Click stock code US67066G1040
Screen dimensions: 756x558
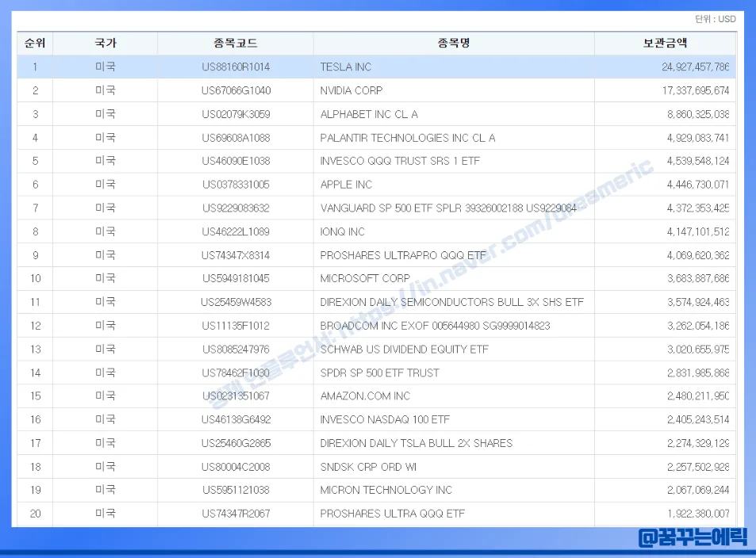click(x=236, y=90)
